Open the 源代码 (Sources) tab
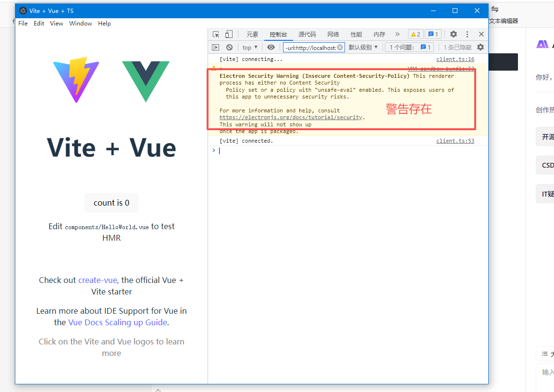This screenshot has width=554, height=392. point(307,34)
